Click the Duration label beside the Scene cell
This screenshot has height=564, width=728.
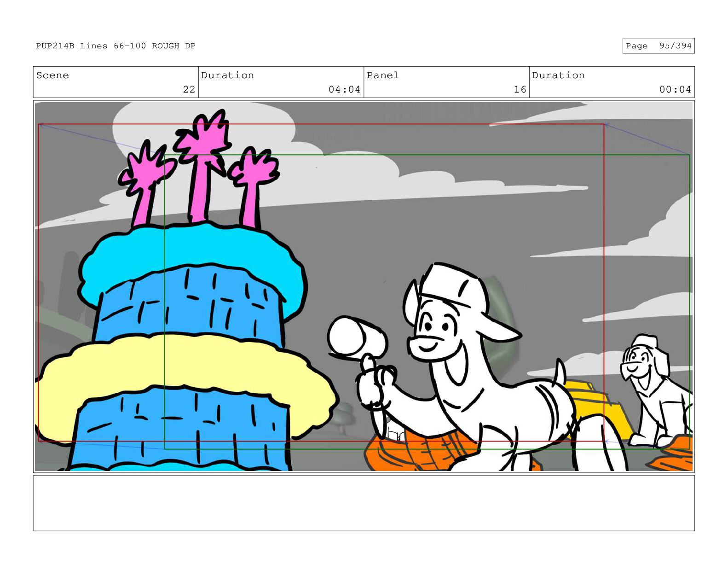click(227, 76)
